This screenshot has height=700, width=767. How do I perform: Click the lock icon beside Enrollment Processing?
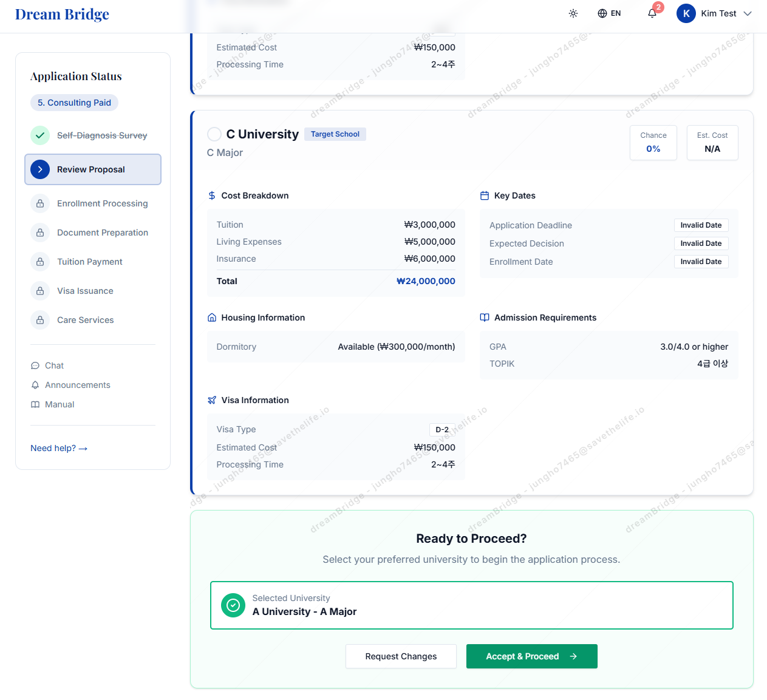click(40, 203)
